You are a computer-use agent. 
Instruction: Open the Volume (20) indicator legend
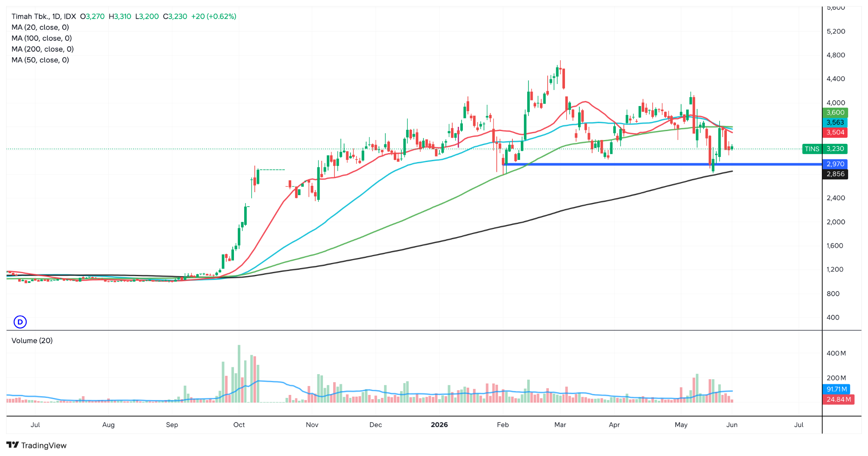click(32, 341)
